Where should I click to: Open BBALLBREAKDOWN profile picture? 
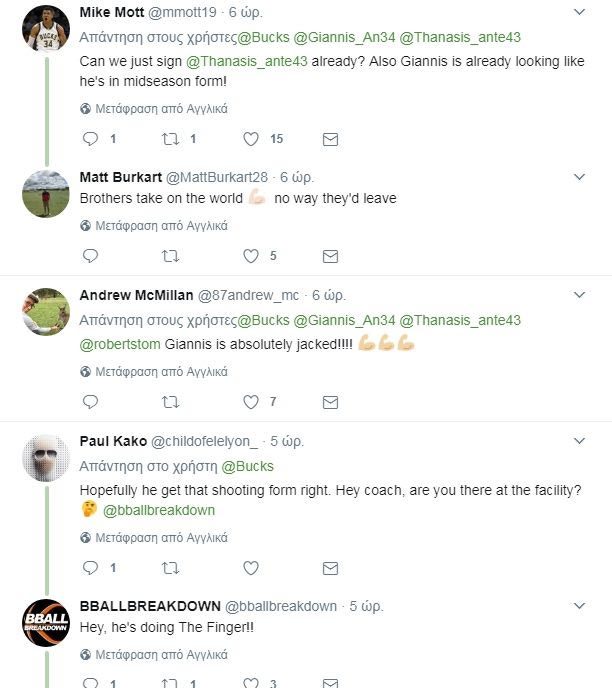point(45,623)
